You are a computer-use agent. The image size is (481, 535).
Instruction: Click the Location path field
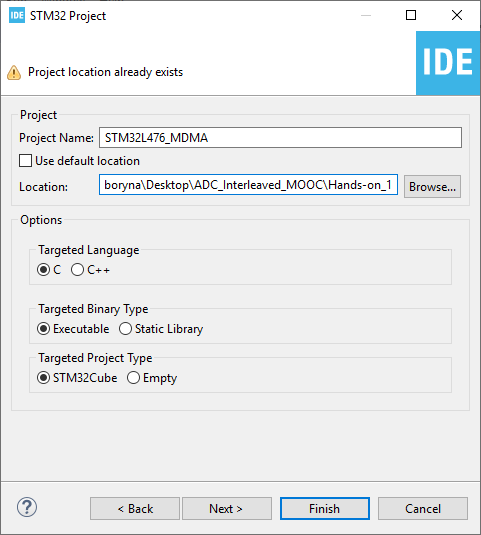pyautogui.click(x=248, y=185)
